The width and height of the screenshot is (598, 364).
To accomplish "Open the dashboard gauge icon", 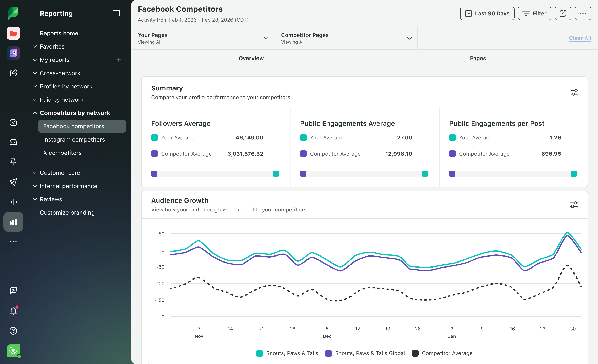I will point(13,122).
